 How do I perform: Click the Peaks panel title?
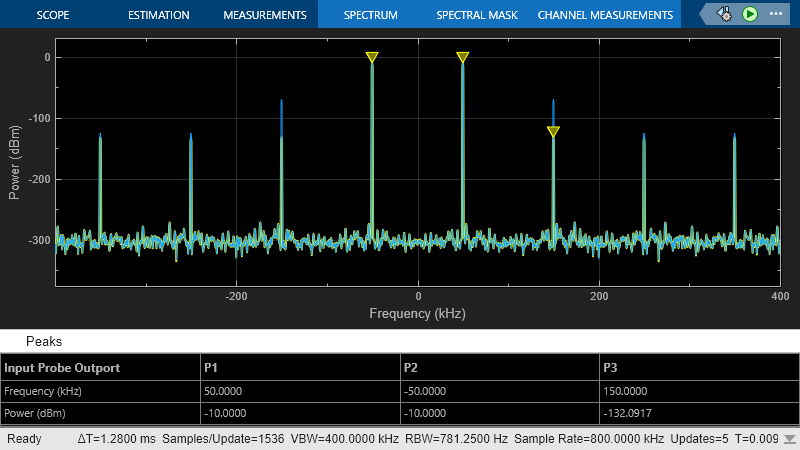pos(44,342)
